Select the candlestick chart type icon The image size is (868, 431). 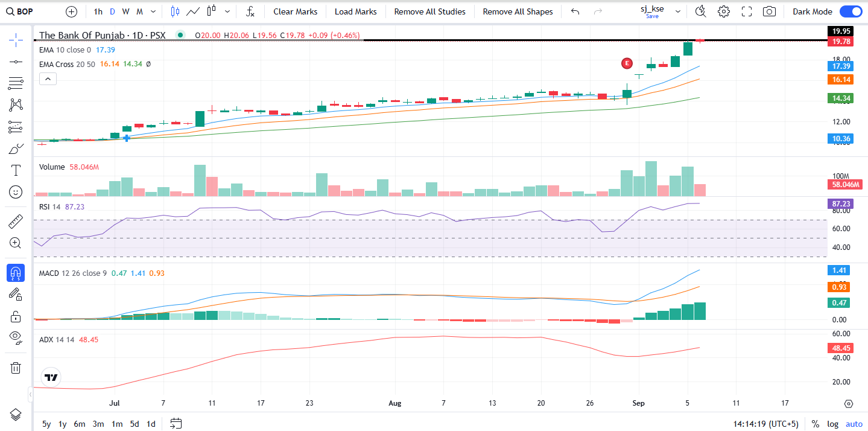(176, 11)
